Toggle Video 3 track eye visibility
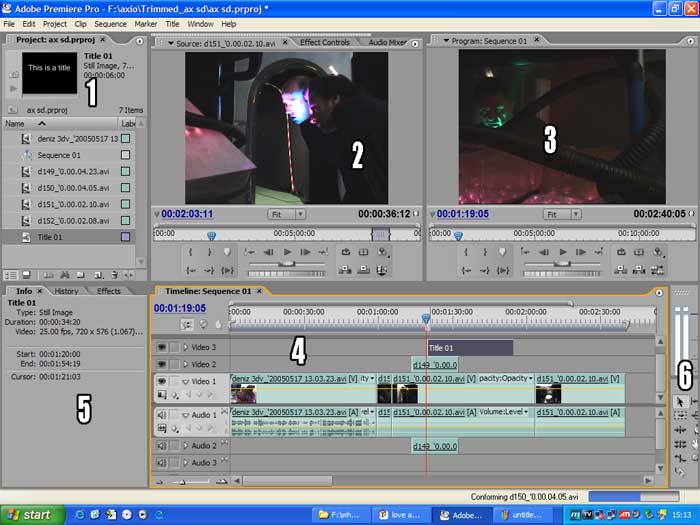Screen dimensions: 700x525 162,347
